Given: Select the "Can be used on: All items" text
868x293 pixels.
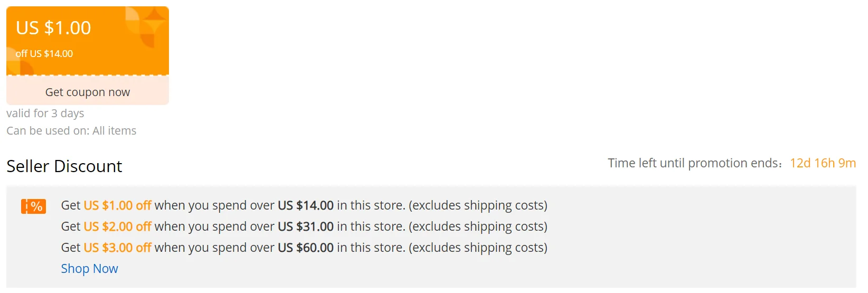Looking at the screenshot, I should (x=71, y=131).
